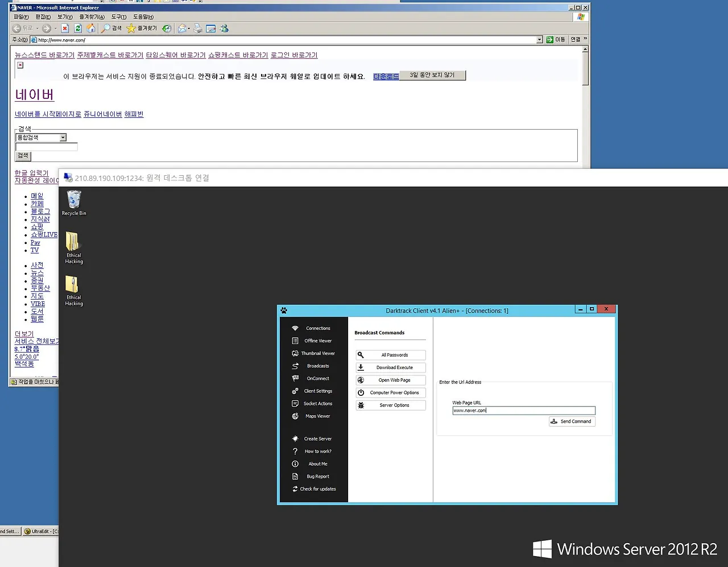Click the 3일 동안 보지 않기 button
728x567 pixels.
click(x=432, y=75)
